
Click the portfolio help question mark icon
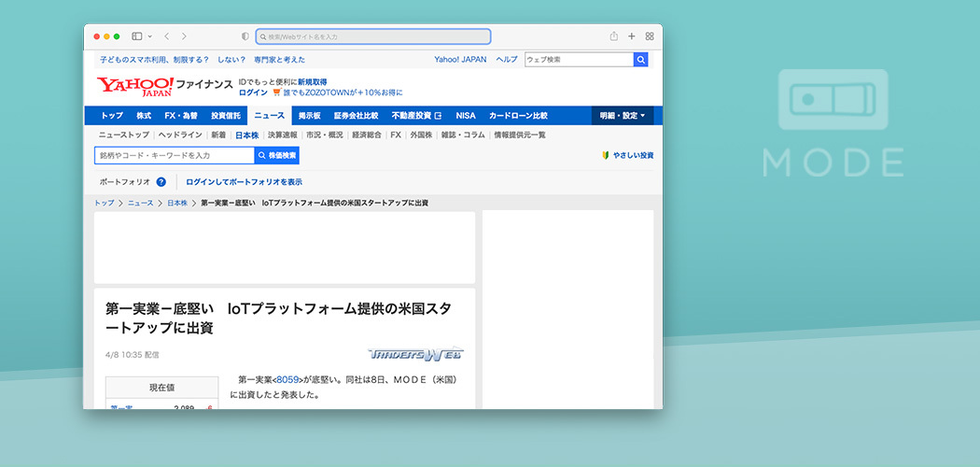(x=161, y=182)
